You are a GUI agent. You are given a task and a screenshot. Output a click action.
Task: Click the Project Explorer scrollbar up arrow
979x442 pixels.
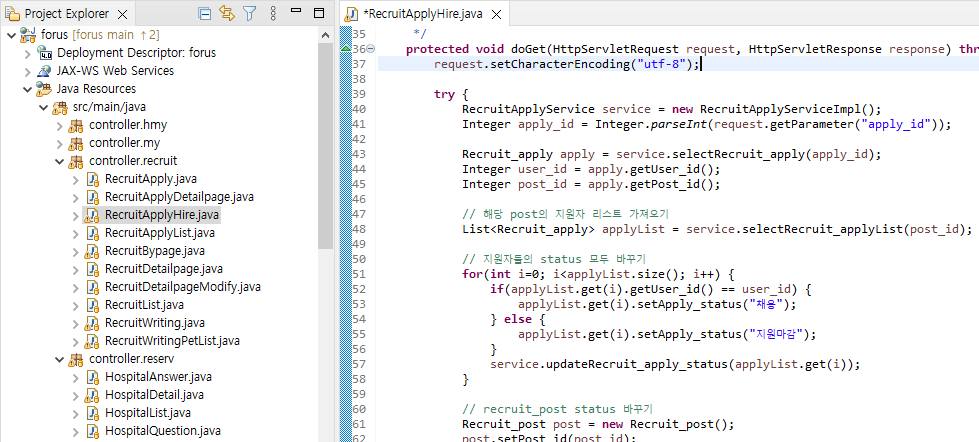[325, 35]
